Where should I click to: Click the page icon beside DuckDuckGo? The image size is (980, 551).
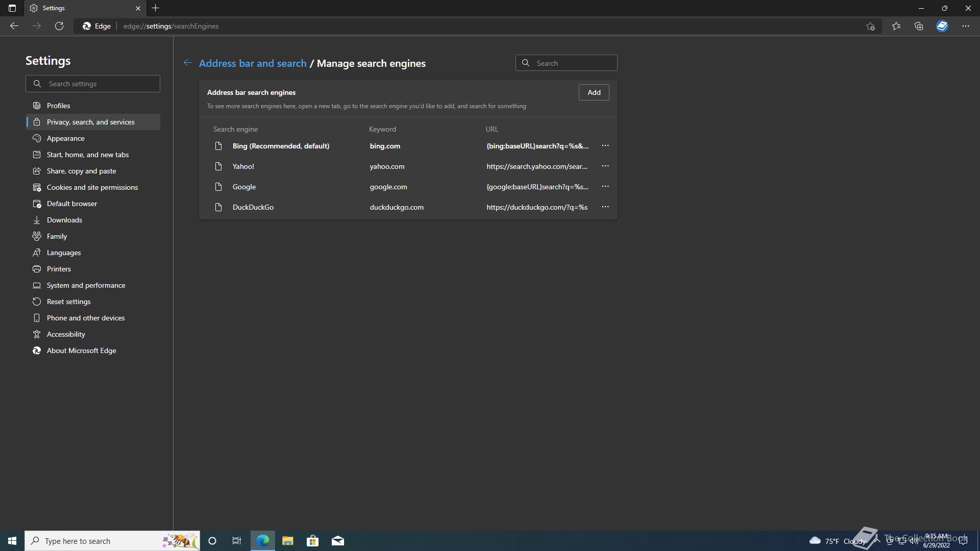coord(218,207)
